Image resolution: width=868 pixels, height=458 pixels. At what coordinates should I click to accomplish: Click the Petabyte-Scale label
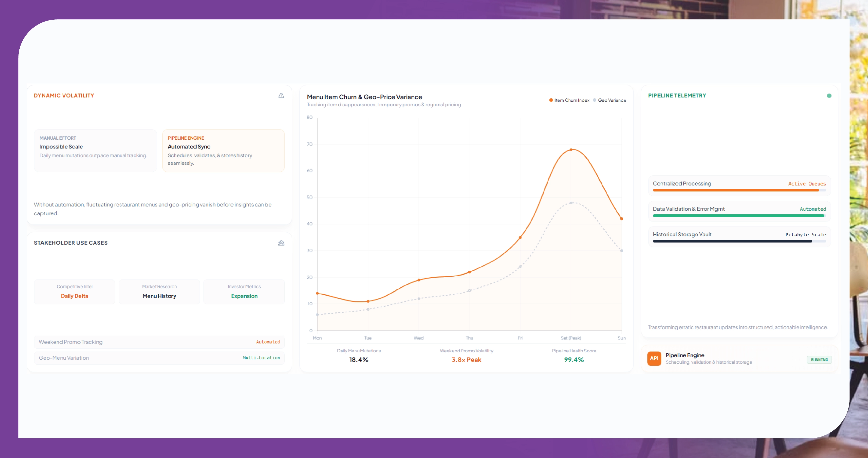coord(806,235)
